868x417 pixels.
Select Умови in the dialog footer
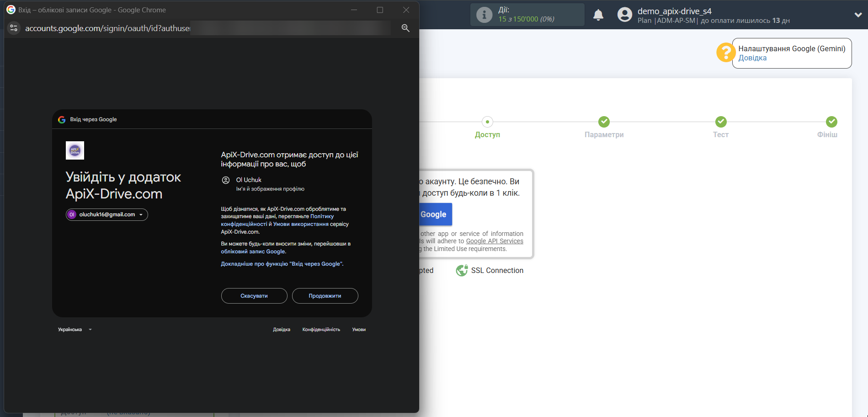click(359, 329)
